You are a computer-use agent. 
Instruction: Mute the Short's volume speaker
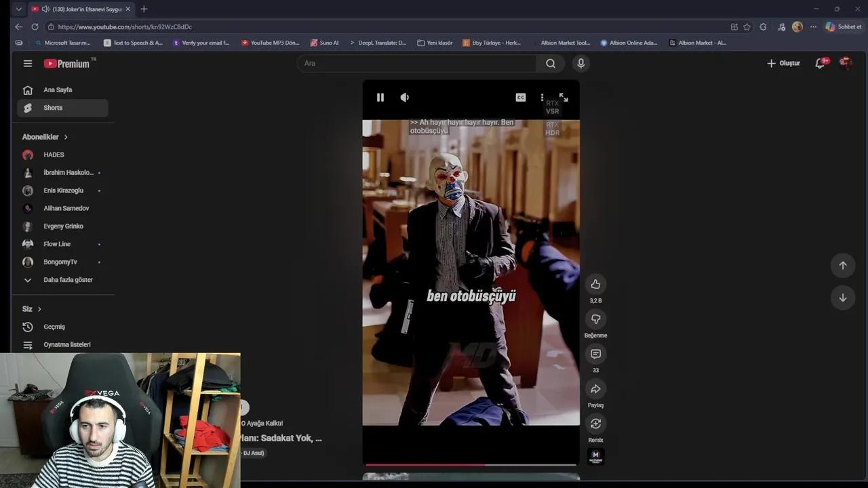pos(405,98)
